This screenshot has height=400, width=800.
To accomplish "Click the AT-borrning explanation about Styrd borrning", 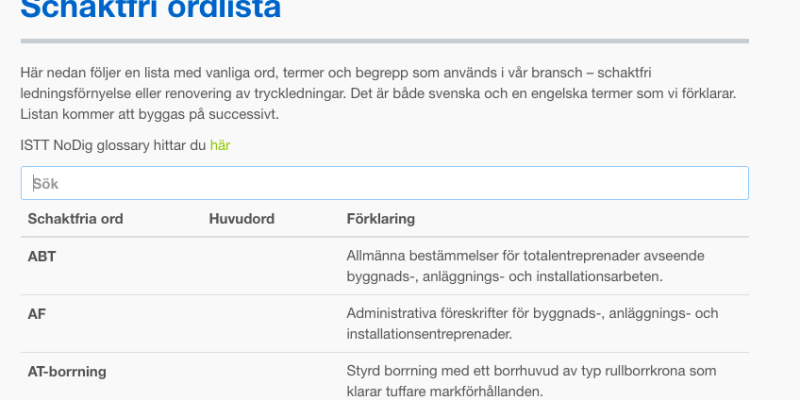I will tap(531, 381).
